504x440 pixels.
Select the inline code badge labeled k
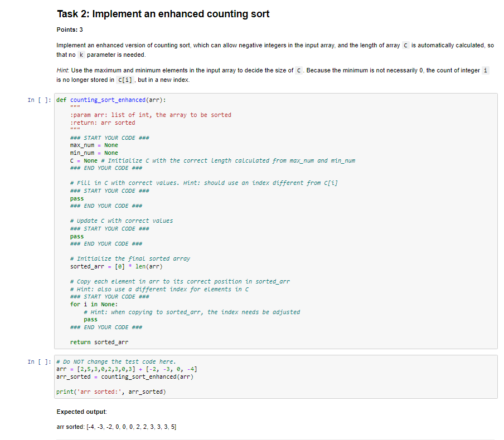[81, 55]
